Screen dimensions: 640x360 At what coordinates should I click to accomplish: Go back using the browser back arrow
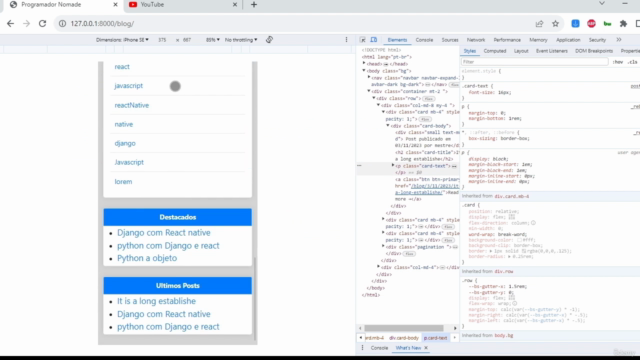(10, 24)
